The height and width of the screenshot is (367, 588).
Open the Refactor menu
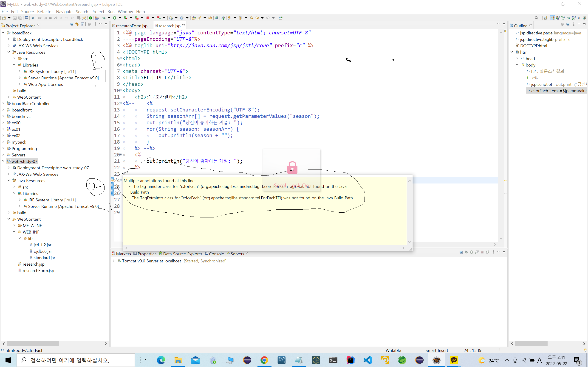(x=45, y=11)
